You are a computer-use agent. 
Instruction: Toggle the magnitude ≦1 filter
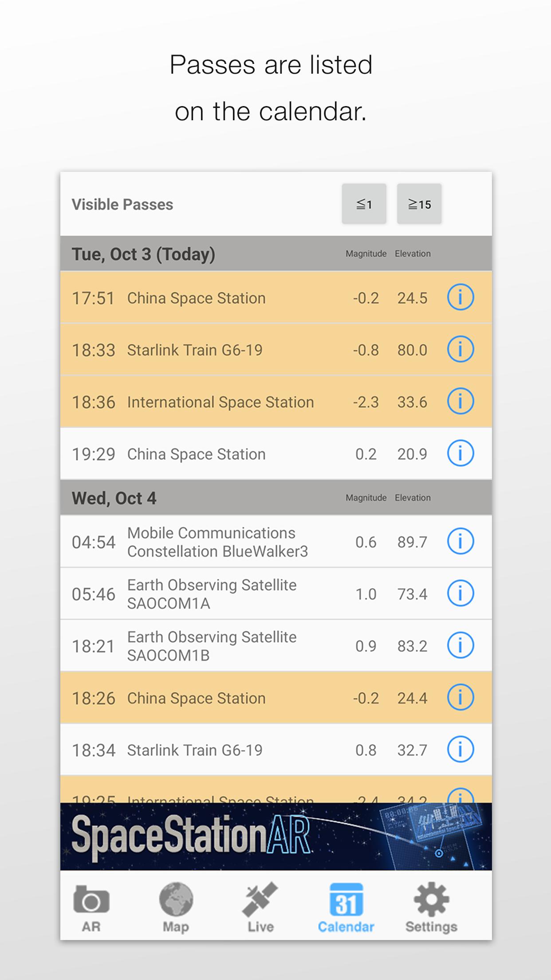click(x=364, y=204)
